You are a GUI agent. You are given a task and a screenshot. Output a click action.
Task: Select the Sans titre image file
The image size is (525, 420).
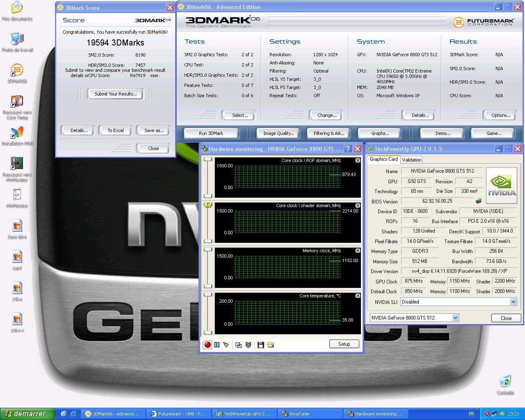17,229
